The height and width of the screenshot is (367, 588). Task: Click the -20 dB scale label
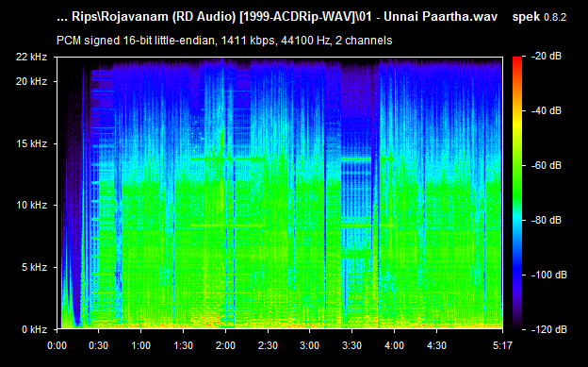(546, 57)
